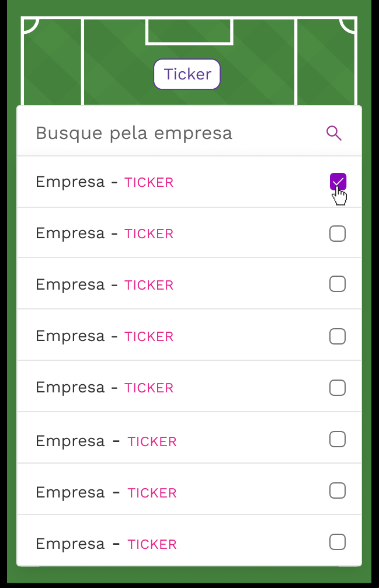The height and width of the screenshot is (588, 379).
Task: Select the first 'Empresa - TICKER' list label
Action: tap(105, 182)
